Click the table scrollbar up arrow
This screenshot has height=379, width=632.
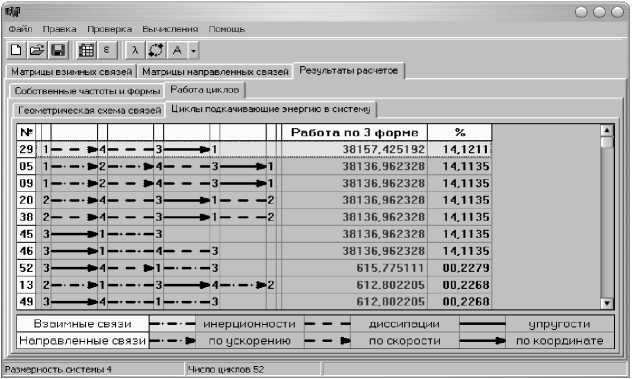[x=607, y=130]
